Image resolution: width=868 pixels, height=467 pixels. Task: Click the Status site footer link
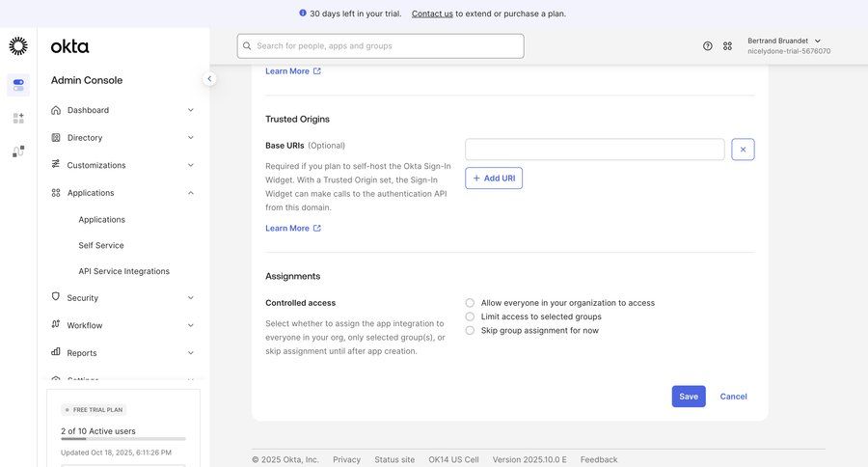coord(394,459)
